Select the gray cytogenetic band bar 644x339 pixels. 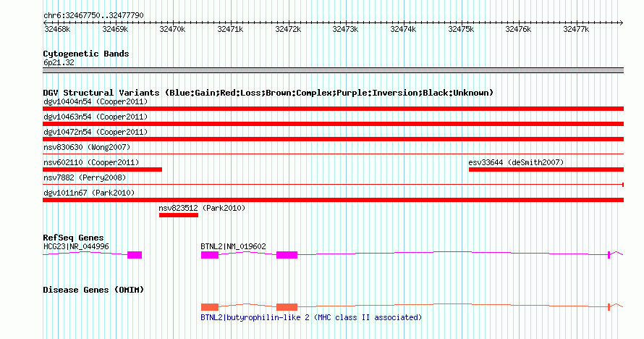[x=333, y=70]
